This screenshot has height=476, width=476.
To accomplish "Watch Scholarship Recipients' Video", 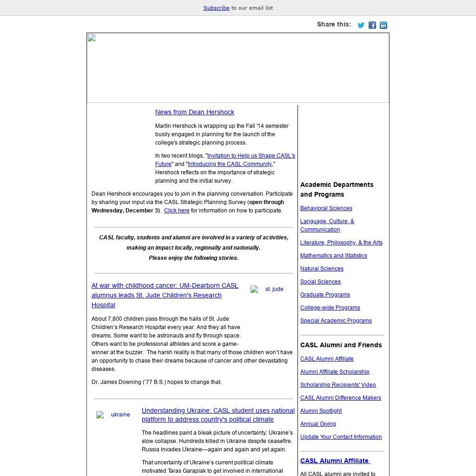I will click(338, 385).
